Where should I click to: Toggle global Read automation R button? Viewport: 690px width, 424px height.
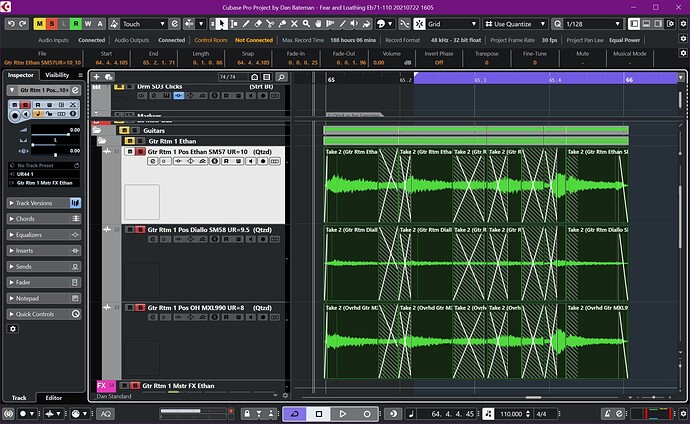tap(76, 24)
